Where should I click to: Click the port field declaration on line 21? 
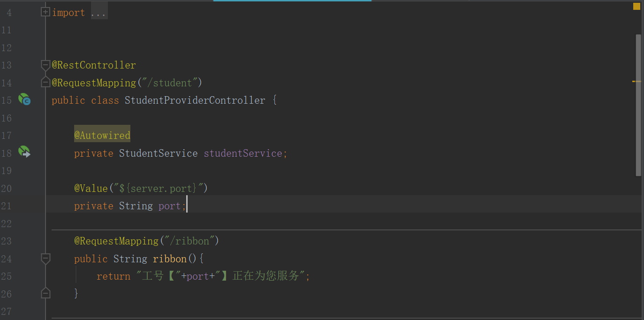tap(169, 206)
